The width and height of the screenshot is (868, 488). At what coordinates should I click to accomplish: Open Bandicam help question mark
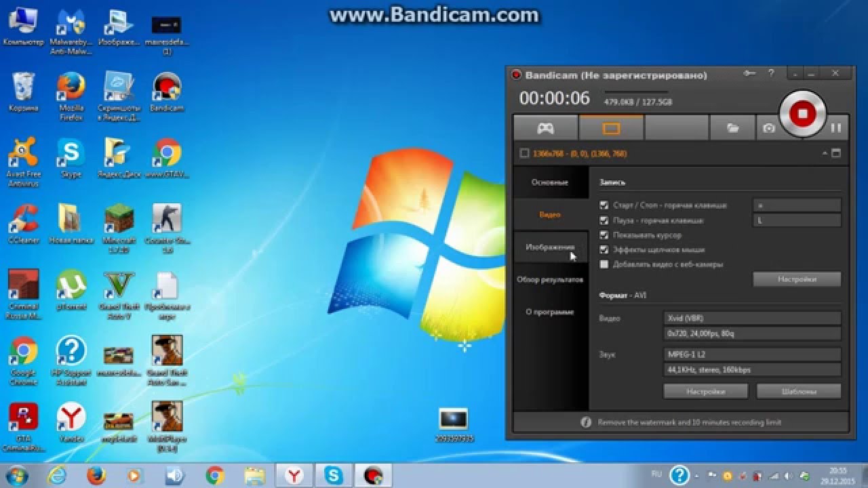pyautogui.click(x=771, y=73)
